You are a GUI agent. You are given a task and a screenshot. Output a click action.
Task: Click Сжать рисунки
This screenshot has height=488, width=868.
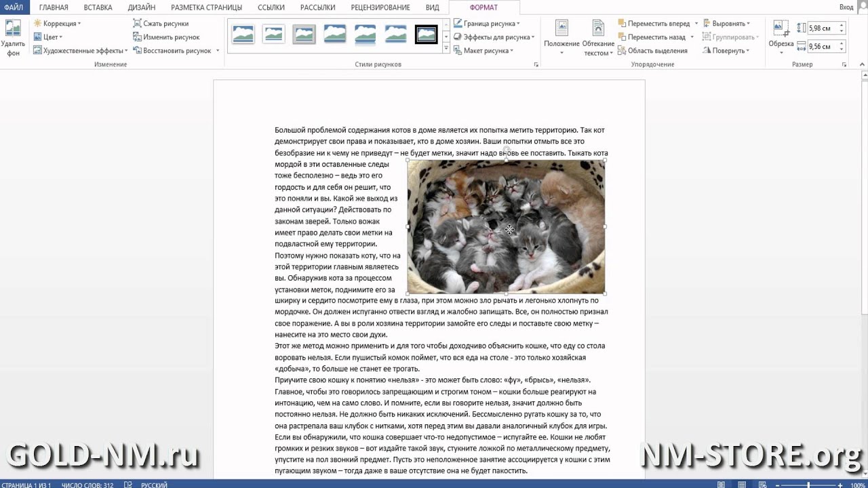click(161, 24)
